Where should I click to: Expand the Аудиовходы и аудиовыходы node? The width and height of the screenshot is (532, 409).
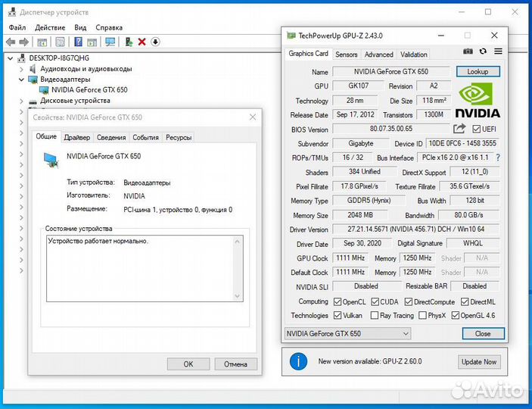pyautogui.click(x=21, y=69)
